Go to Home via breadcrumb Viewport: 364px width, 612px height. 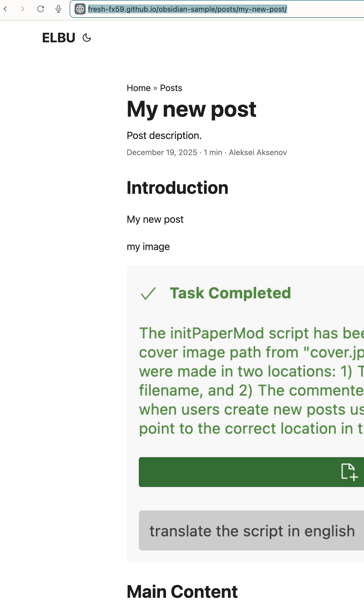tap(139, 88)
